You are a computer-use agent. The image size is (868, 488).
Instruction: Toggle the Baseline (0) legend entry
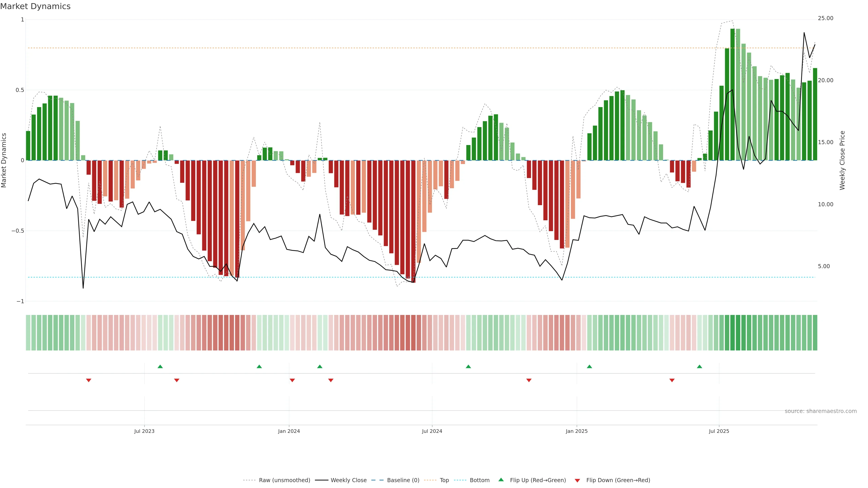(403, 480)
